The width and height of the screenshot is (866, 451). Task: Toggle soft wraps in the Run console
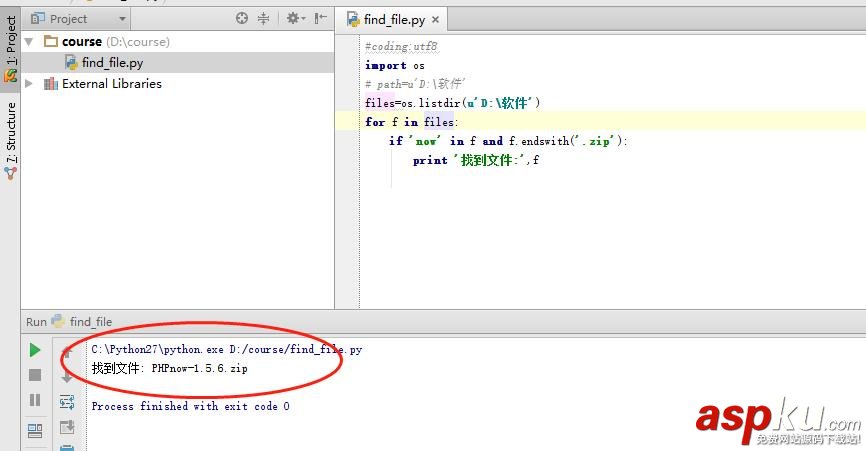(67, 402)
